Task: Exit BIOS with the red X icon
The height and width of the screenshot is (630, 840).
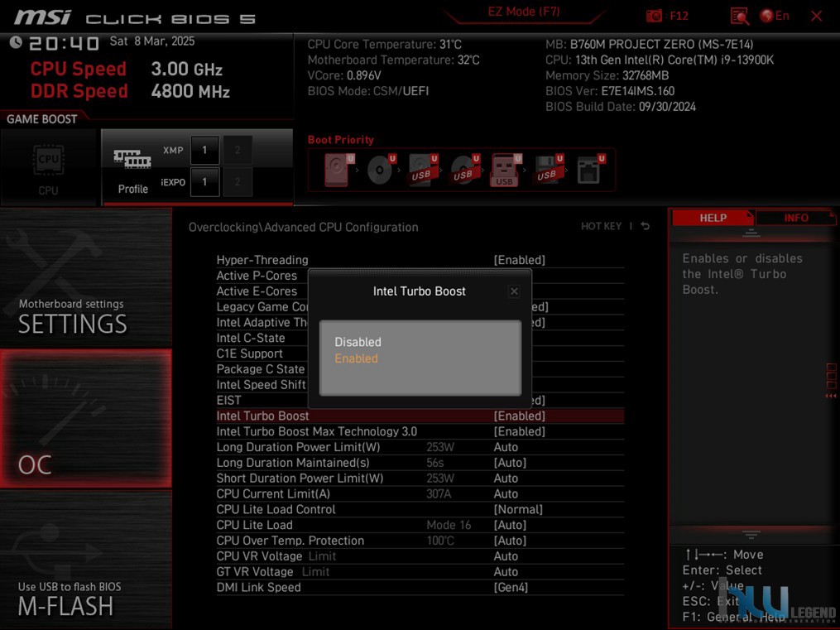Action: [817, 16]
